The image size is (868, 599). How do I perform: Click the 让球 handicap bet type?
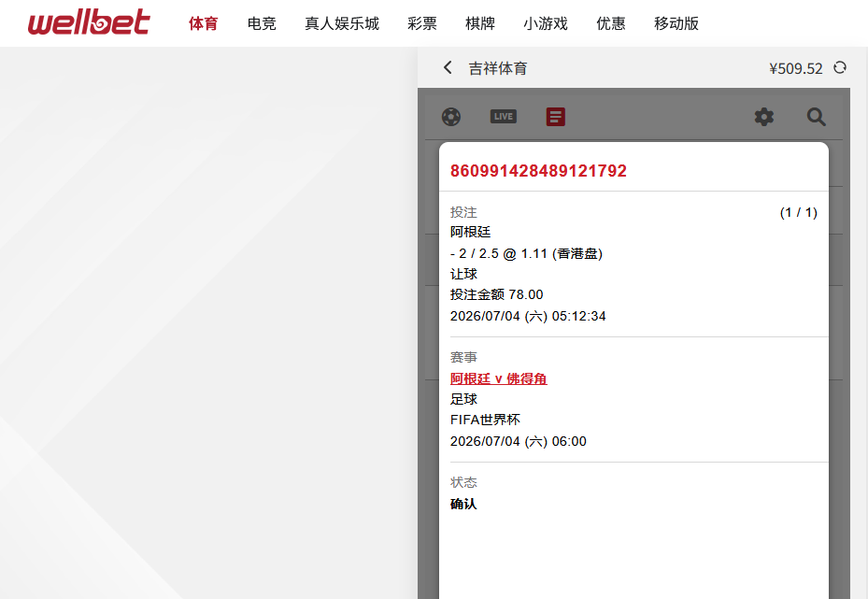pos(463,274)
